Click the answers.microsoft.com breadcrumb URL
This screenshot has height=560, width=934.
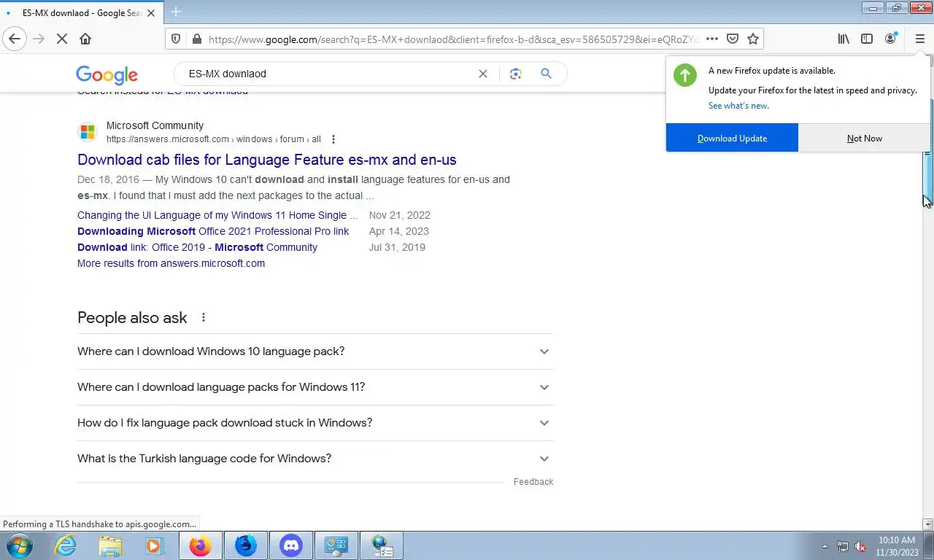point(213,139)
